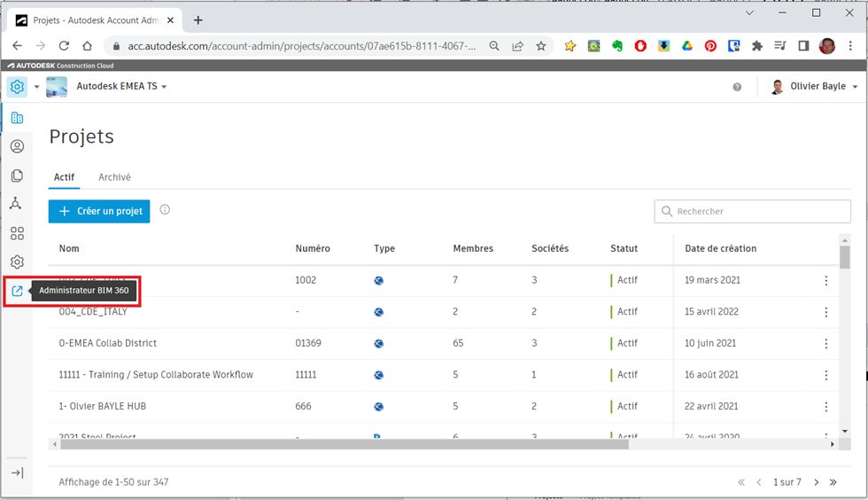Open browser extensions puzzle icon

756,46
